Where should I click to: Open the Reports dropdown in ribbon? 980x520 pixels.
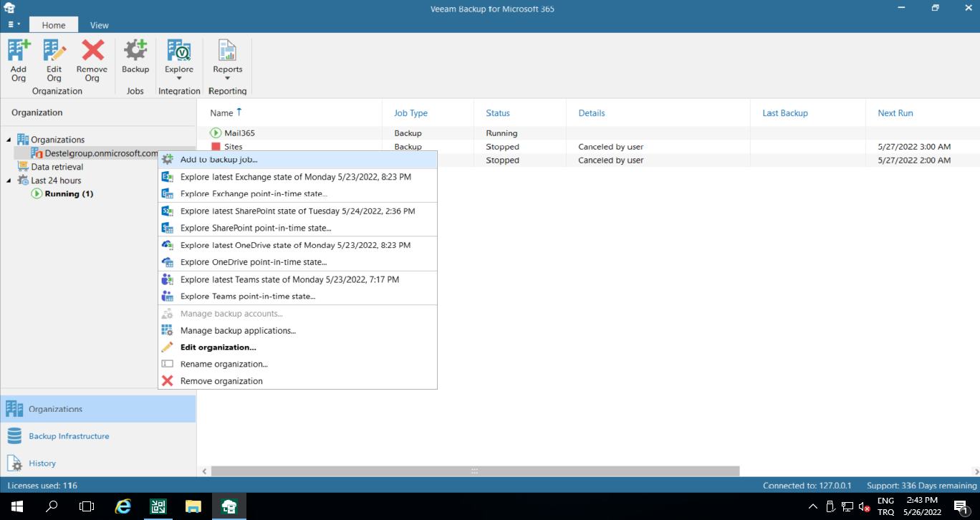point(227,60)
